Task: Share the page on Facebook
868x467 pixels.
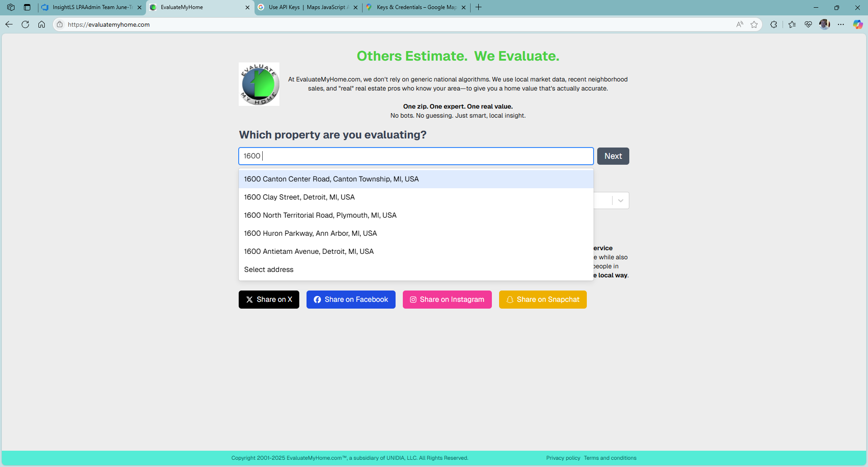Action: click(351, 299)
